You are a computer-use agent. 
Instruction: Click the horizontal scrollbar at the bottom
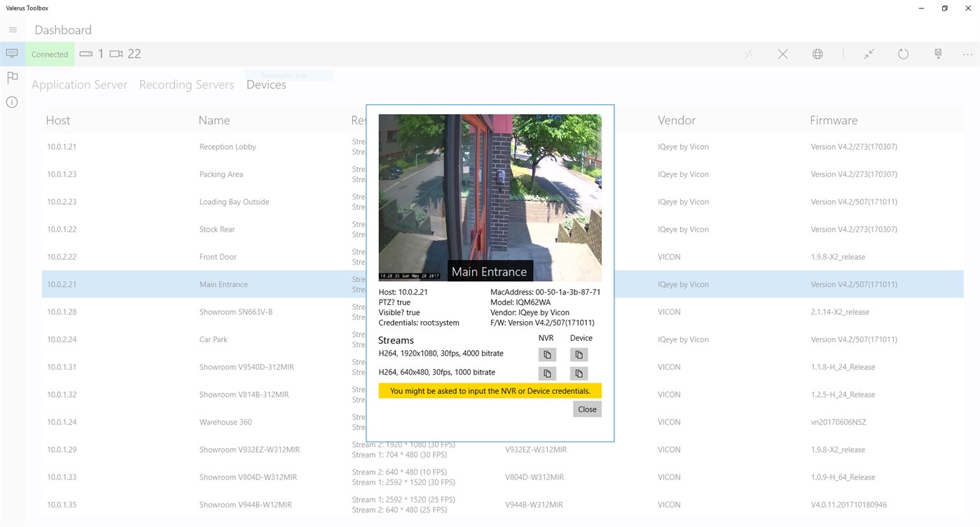(490, 522)
